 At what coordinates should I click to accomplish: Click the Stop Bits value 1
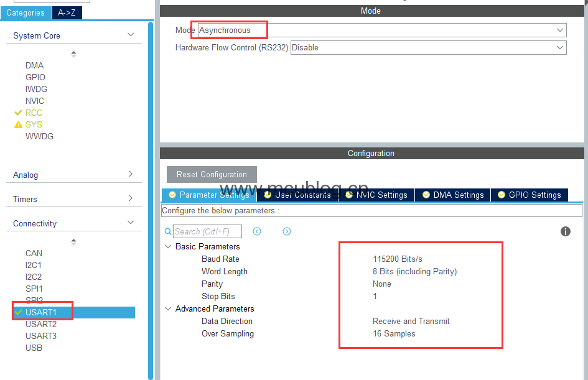375,296
